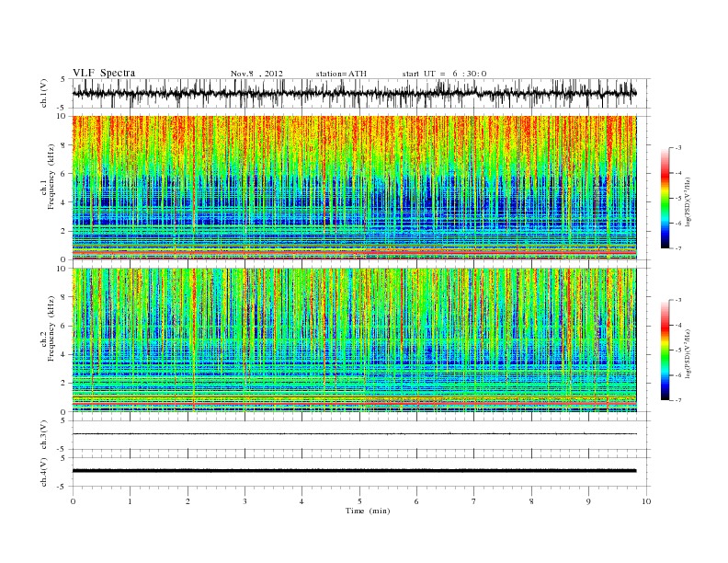728x563 pixels.
Task: Click the "0" tick on the time axis
Action: coord(73,501)
